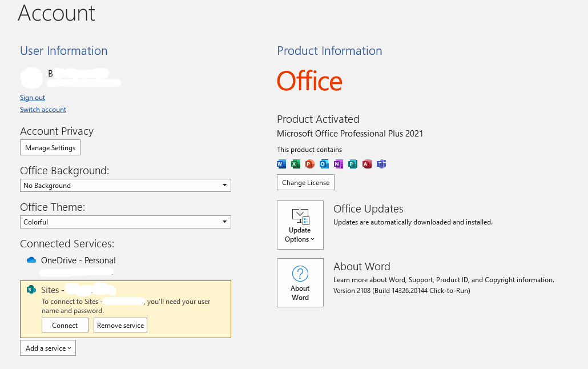Click the Office Updates heading
The image size is (588, 369).
point(368,208)
